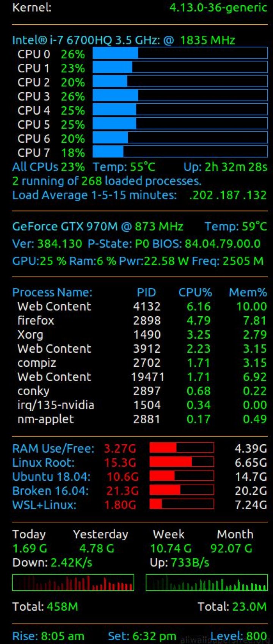Select the conky process row

[x=142, y=391]
